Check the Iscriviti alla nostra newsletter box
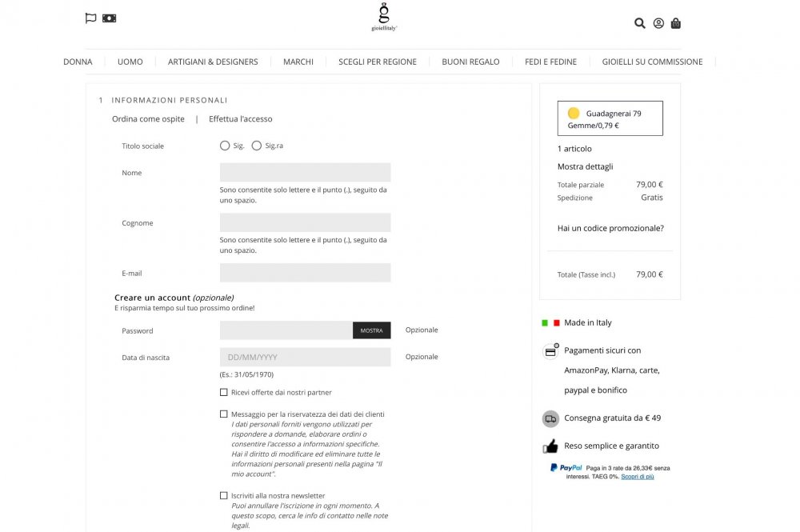This screenshot has width=800, height=532. 224,494
